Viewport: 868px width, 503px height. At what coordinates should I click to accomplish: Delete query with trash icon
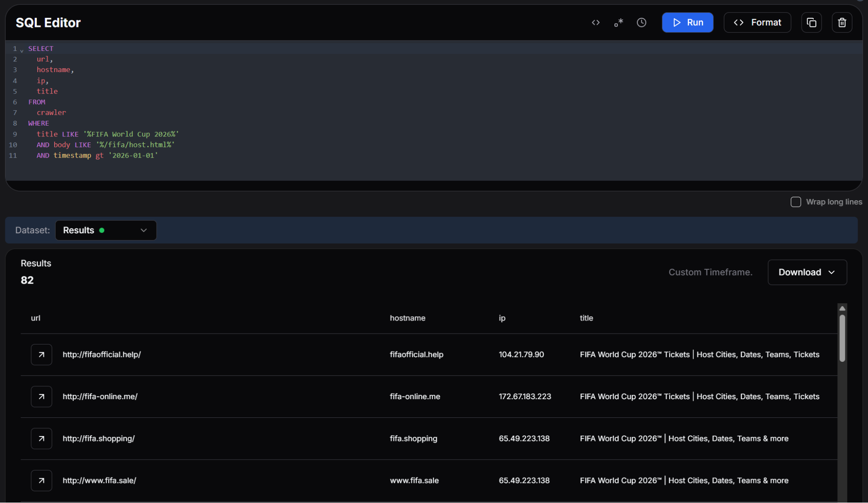tap(842, 23)
